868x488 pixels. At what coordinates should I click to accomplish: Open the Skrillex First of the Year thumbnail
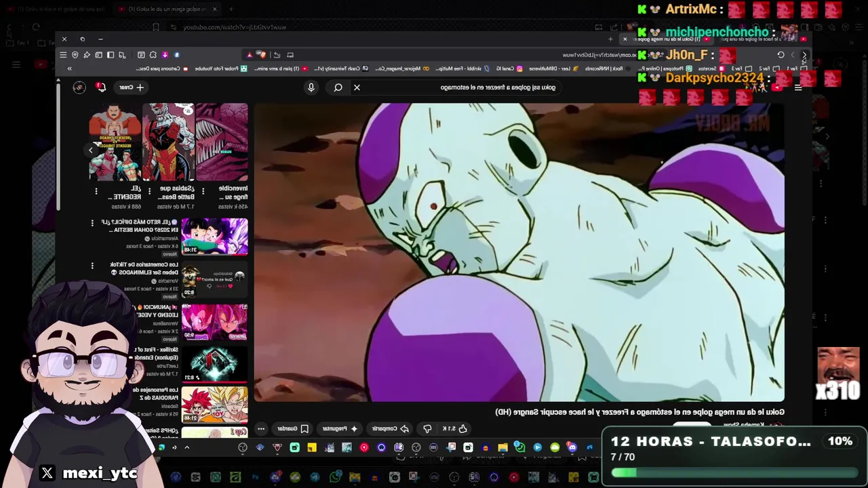214,363
